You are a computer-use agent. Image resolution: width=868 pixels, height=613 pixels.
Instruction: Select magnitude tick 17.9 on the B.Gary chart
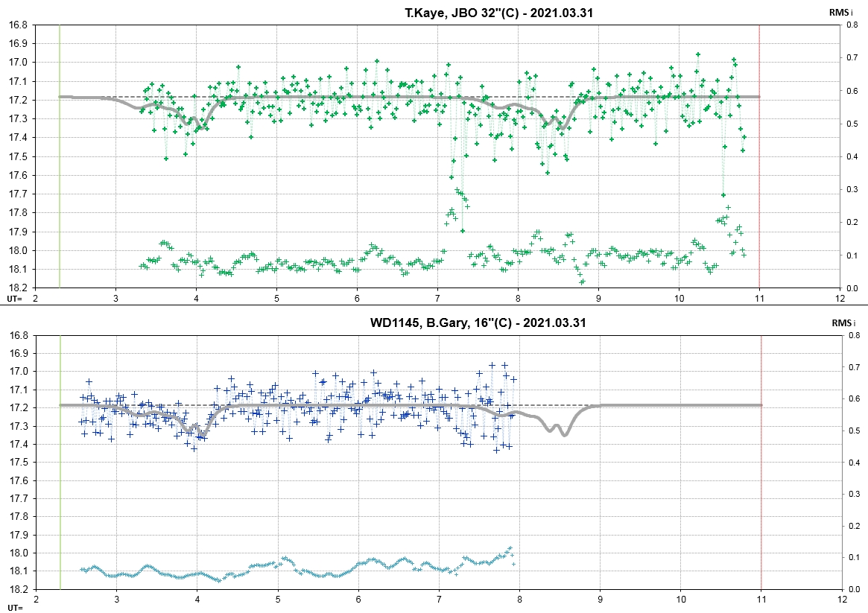(19, 535)
